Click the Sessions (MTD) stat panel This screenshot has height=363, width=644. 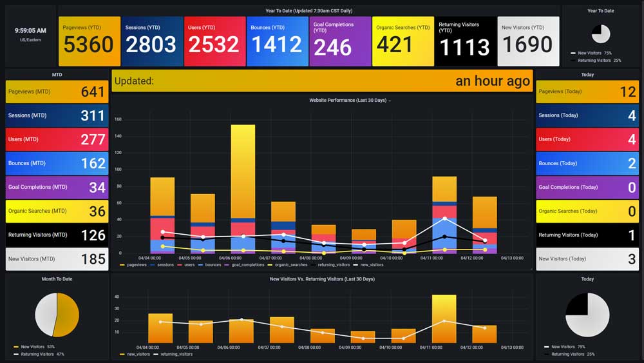pos(57,116)
